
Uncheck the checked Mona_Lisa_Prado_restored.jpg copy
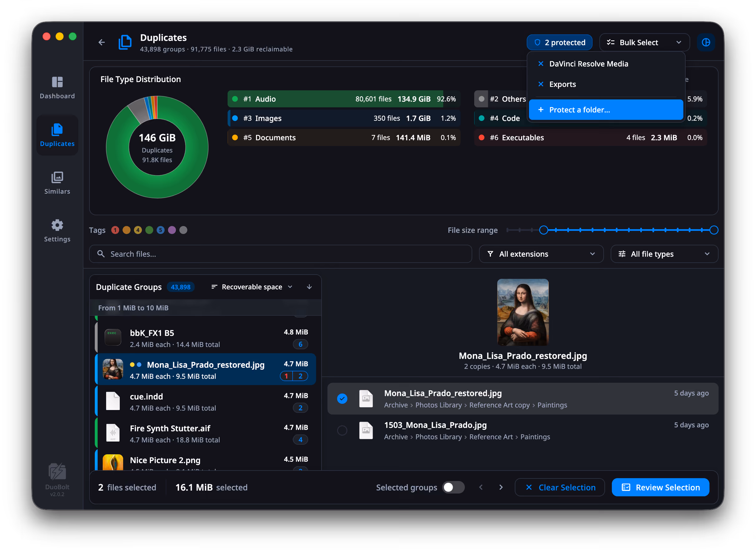point(342,398)
